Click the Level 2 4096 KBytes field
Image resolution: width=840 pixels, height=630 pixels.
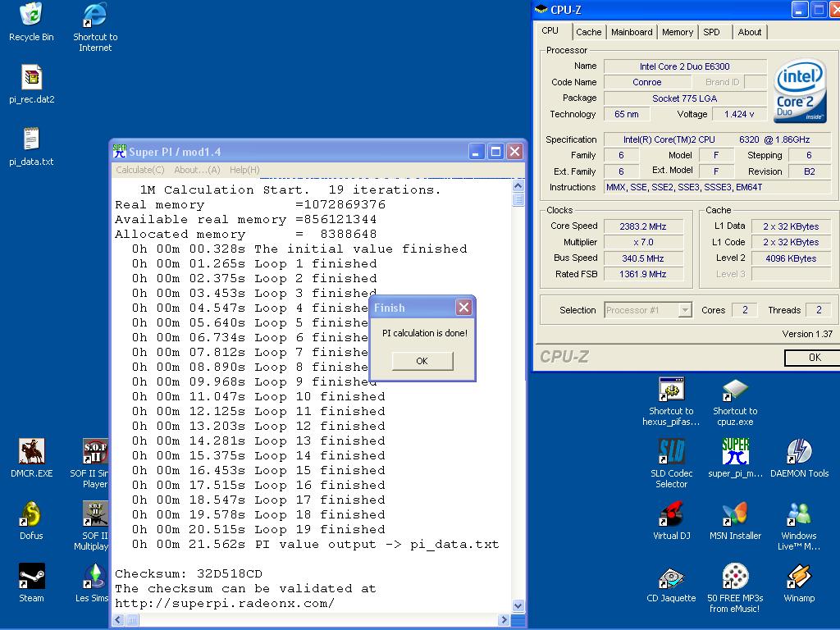point(791,258)
